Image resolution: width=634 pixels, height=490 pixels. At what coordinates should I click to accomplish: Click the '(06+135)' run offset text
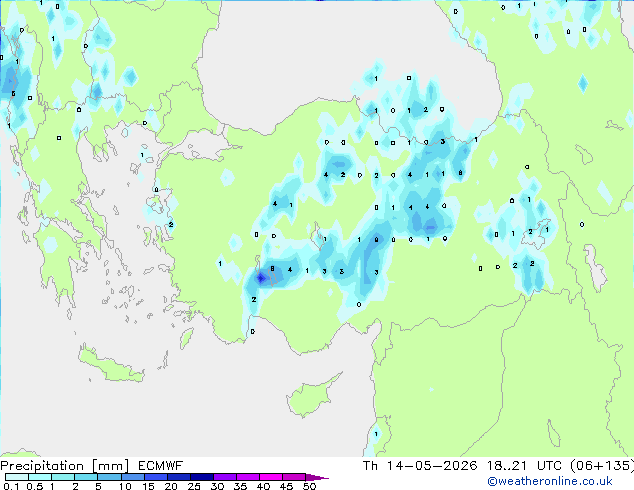point(602,466)
